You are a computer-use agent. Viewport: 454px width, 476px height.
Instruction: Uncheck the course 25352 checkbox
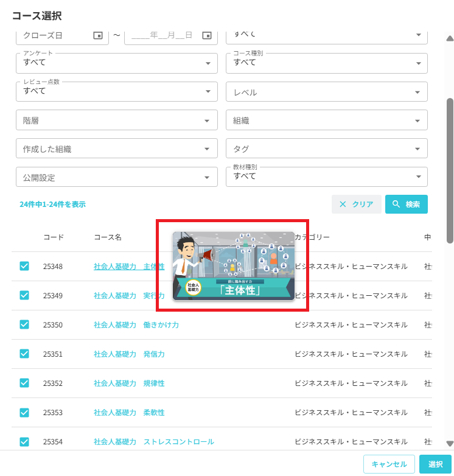[24, 383]
